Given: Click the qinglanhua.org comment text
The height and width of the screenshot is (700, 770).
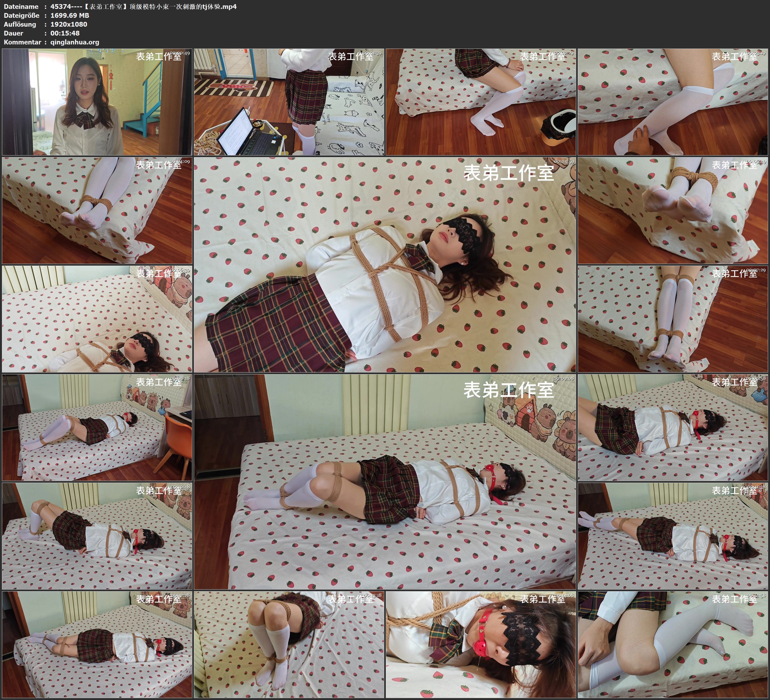Looking at the screenshot, I should 75,42.
